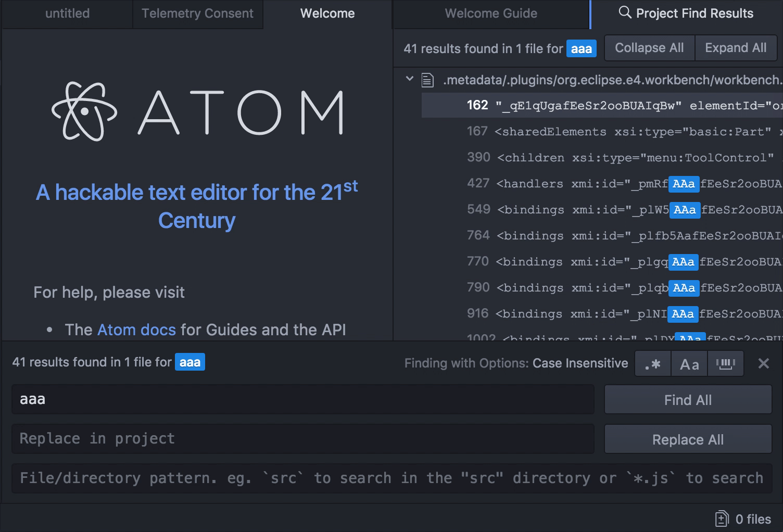Open the Atom docs link
The width and height of the screenshot is (783, 532).
[136, 330]
